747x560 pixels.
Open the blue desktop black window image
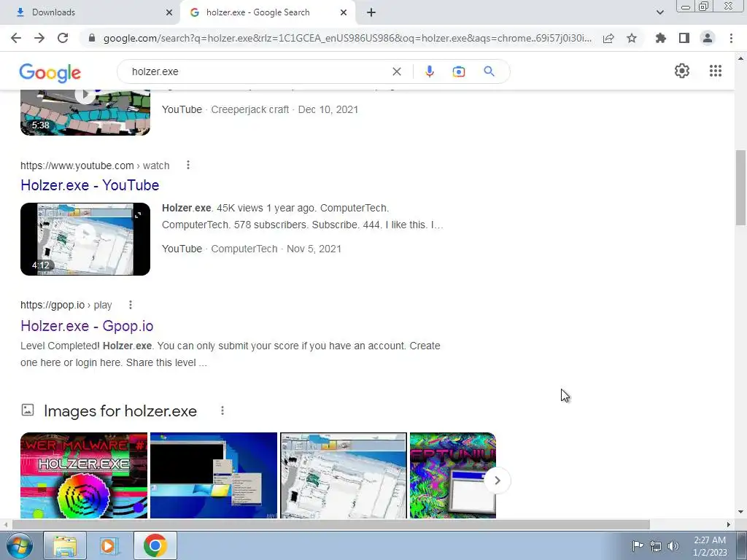[x=214, y=475]
